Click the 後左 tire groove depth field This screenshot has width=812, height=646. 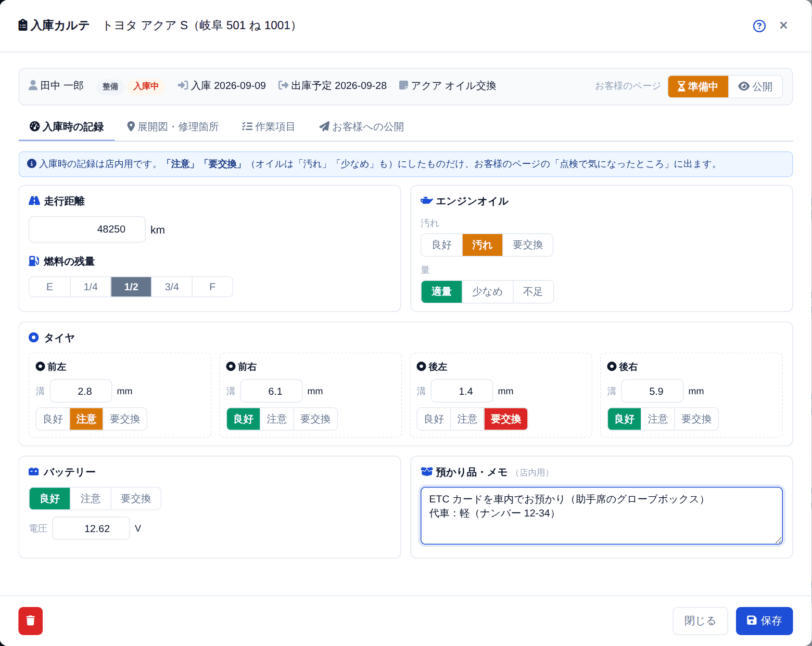[462, 391]
